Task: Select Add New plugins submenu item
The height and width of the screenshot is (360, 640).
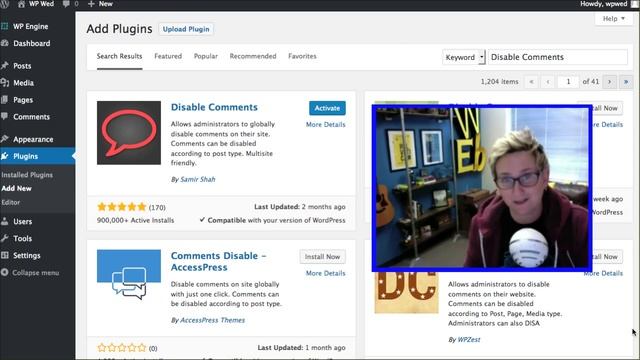Action: (x=16, y=188)
